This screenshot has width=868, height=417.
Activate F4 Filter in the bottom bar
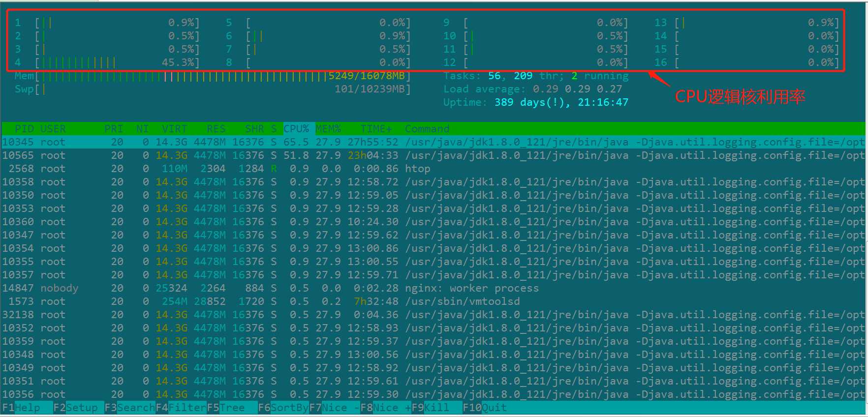click(x=181, y=408)
